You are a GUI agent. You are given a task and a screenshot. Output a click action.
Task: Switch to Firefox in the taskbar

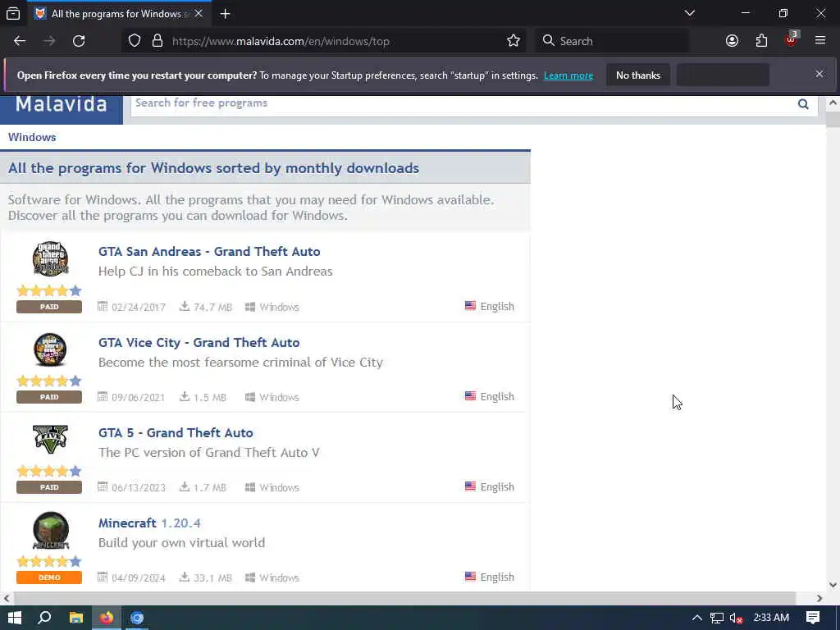(107, 618)
